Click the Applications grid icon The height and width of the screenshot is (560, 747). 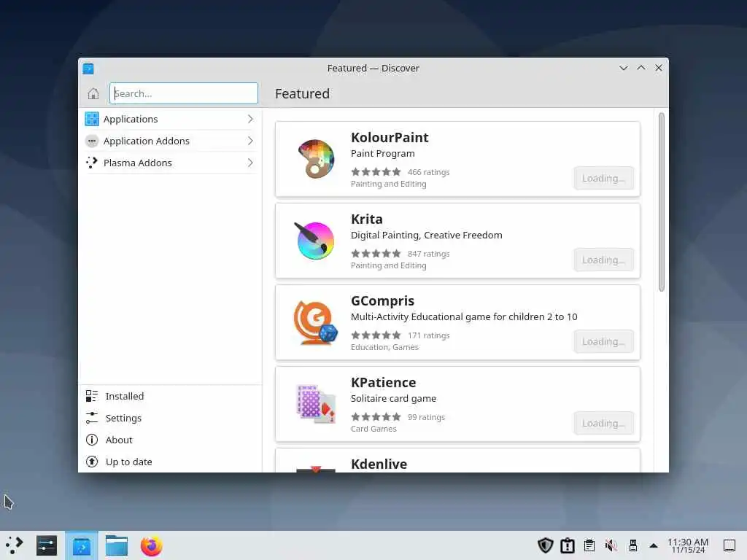click(x=91, y=119)
